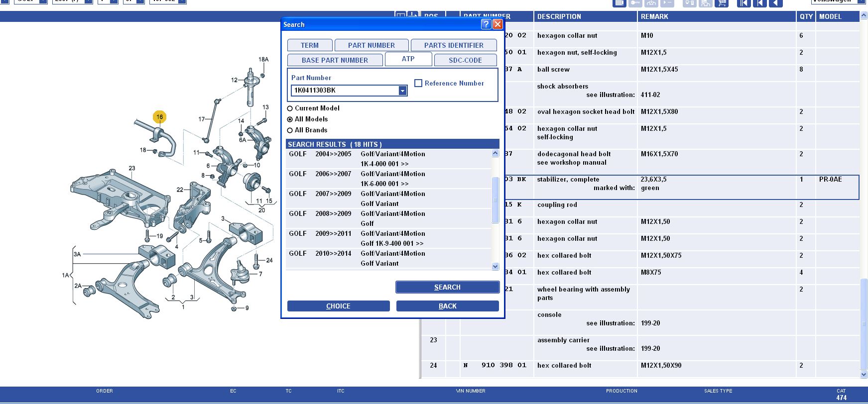
Task: Jump to first illustration toolbar arrow
Action: tap(744, 3)
